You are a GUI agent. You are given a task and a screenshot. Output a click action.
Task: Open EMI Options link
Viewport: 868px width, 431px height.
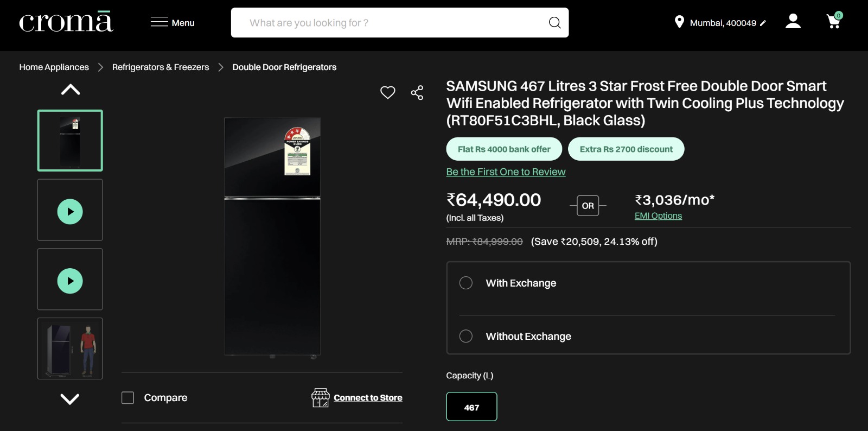(x=658, y=216)
